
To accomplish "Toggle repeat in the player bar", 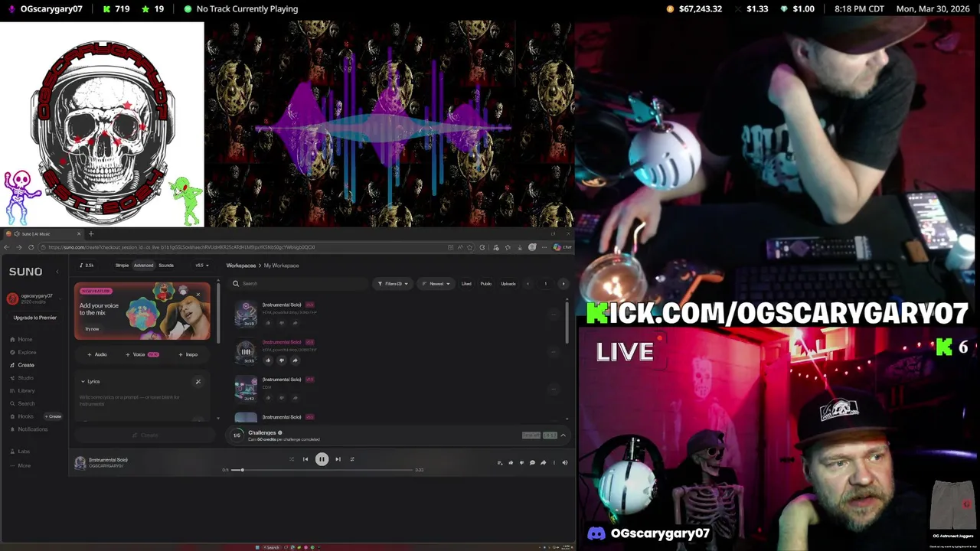I will (x=352, y=459).
